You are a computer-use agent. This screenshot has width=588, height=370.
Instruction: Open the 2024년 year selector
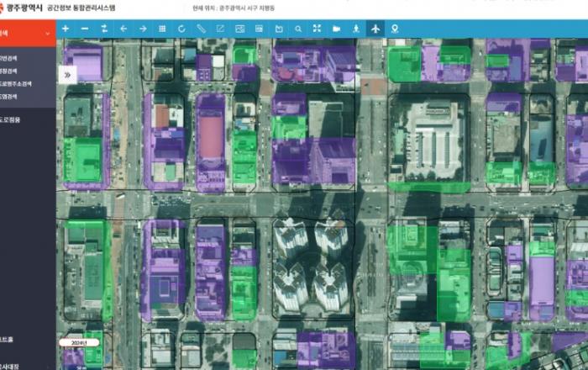click(79, 343)
